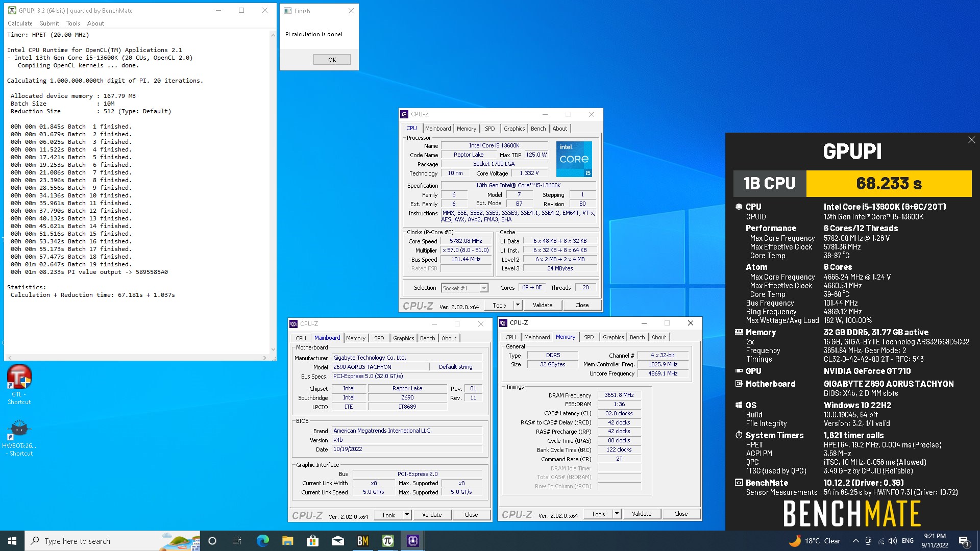Image resolution: width=980 pixels, height=551 pixels.
Task: Click the Motherboard section icon in BenchMate panel
Action: [x=739, y=384]
